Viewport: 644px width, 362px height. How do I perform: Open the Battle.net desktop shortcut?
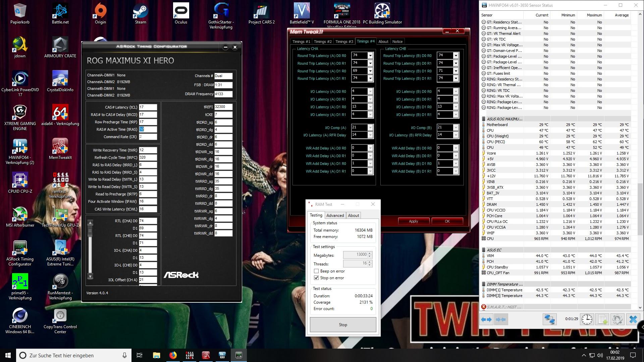click(60, 13)
